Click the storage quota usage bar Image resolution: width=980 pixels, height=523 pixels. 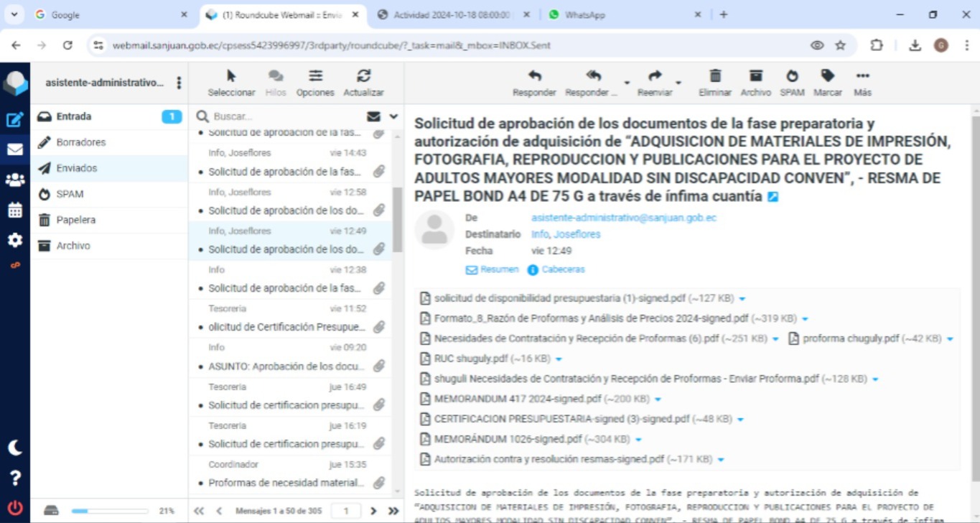pyautogui.click(x=109, y=511)
